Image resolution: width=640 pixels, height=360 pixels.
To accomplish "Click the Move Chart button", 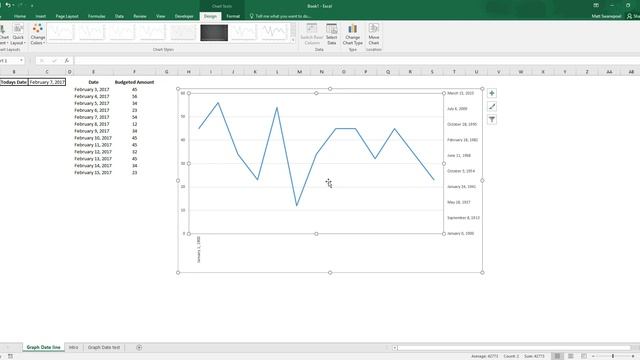I will click(373, 34).
